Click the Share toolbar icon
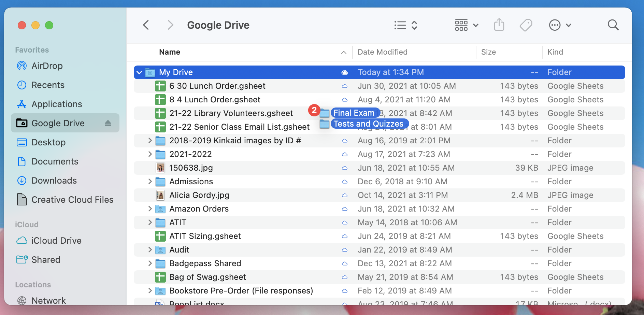This screenshot has height=315, width=644. (x=499, y=25)
